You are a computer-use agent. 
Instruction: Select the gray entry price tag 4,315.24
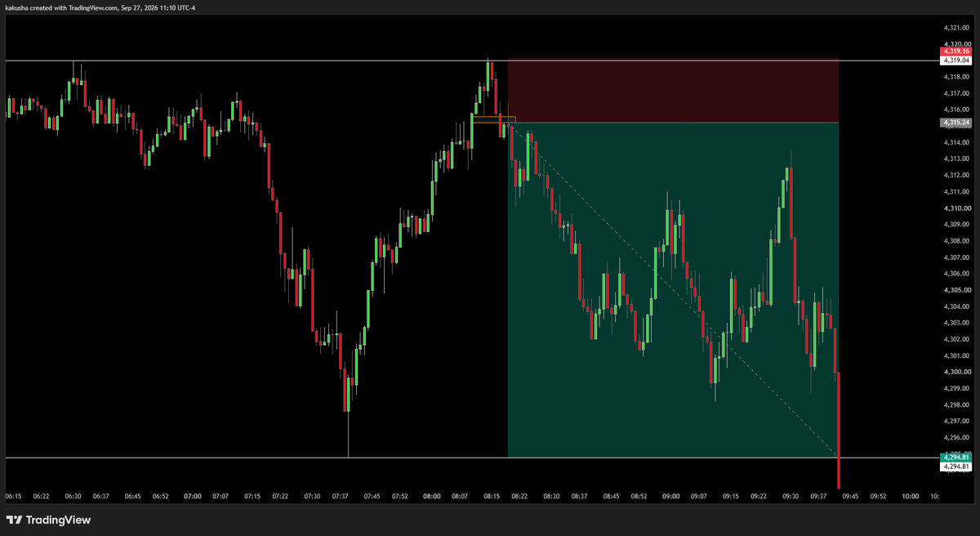point(955,123)
